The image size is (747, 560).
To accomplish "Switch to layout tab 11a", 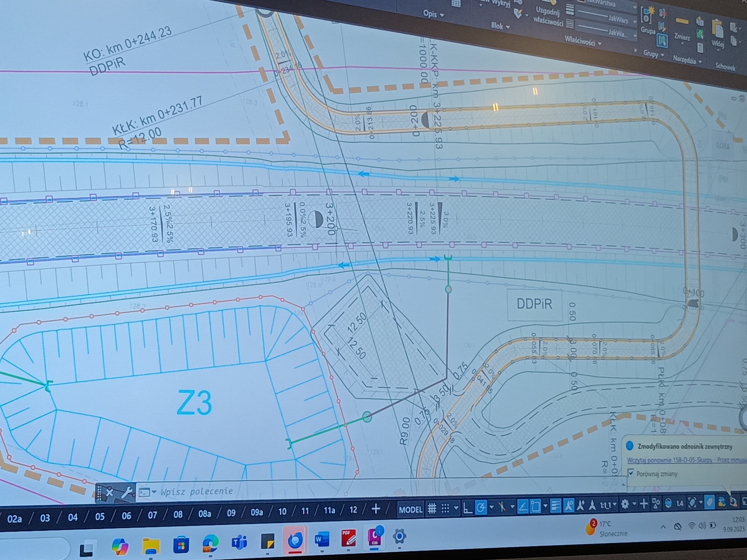I will pos(329,510).
